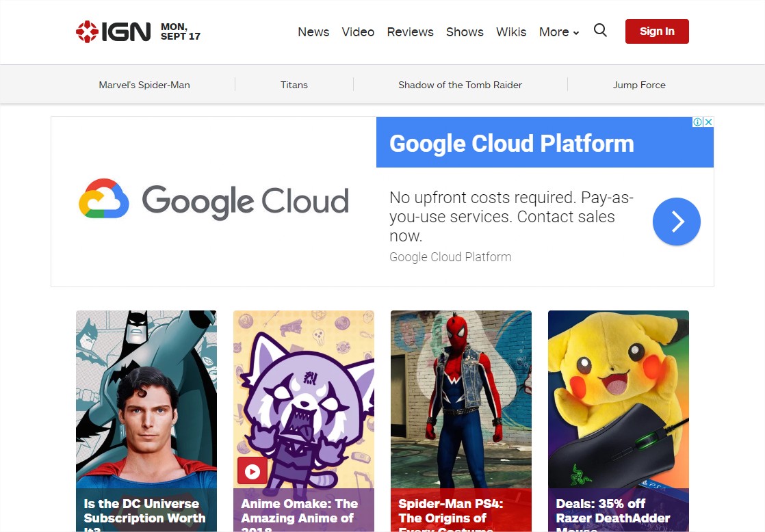Go to the Video section

tap(358, 32)
